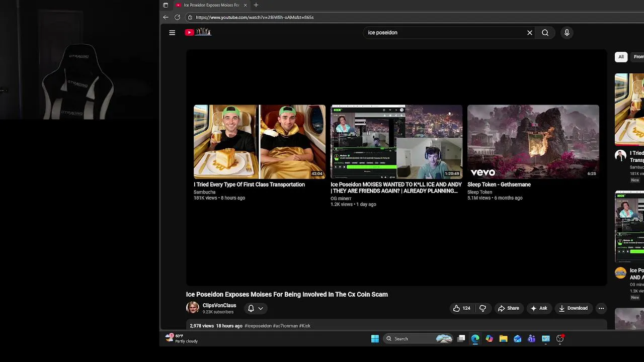644x362 pixels.
Task: Play Sleep Token Gethsemane endscreen thumbnail
Action: [x=533, y=141]
